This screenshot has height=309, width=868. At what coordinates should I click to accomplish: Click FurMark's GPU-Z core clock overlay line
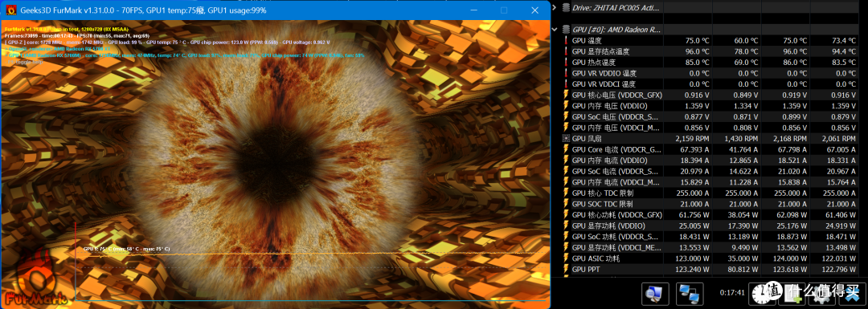click(x=167, y=42)
